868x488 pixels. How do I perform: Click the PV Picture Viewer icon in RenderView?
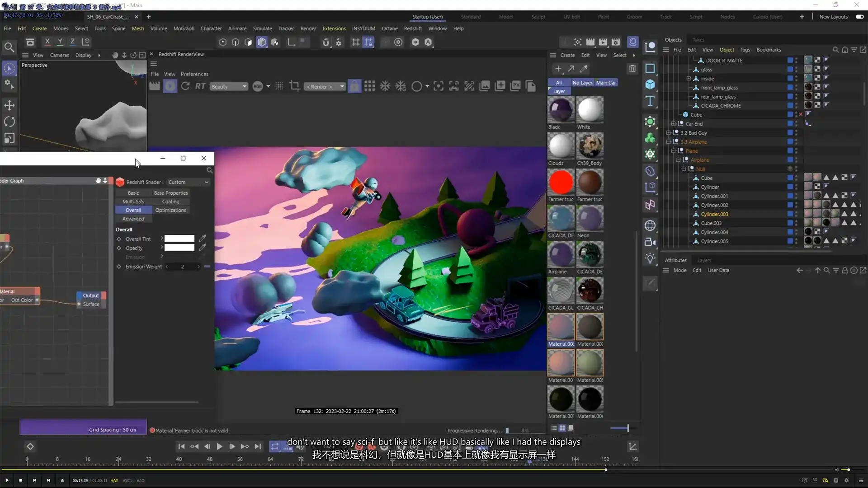pos(515,86)
